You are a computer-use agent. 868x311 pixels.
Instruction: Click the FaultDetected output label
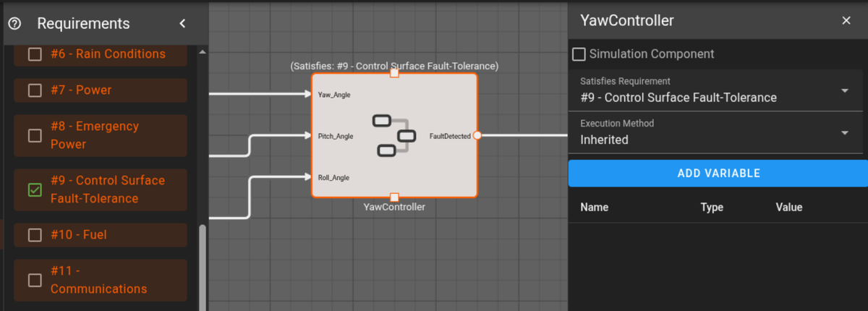pos(450,136)
